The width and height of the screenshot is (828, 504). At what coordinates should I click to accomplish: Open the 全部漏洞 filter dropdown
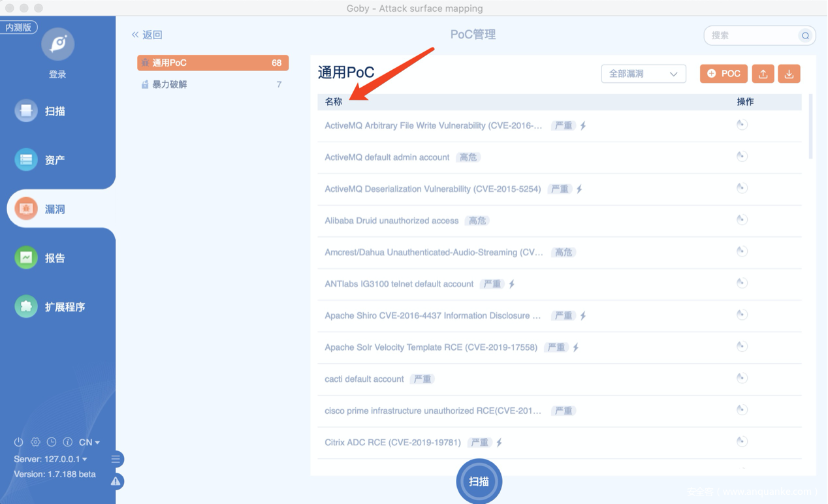[643, 74]
